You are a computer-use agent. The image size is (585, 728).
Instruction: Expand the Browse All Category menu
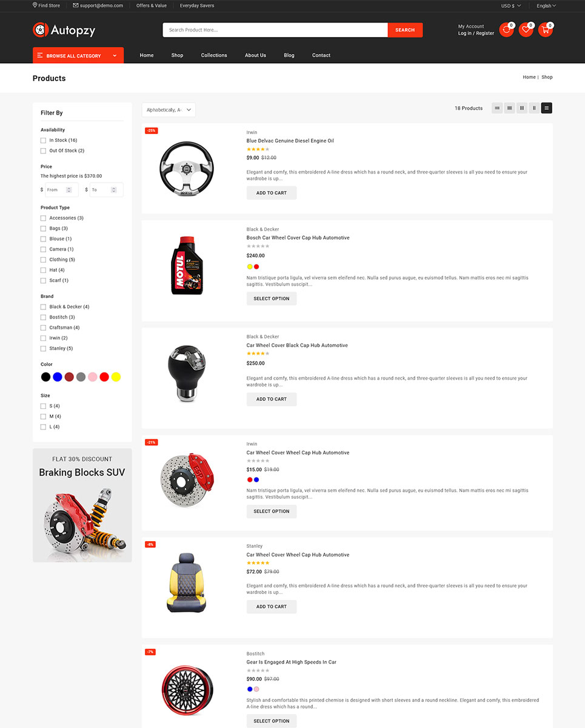tap(78, 55)
